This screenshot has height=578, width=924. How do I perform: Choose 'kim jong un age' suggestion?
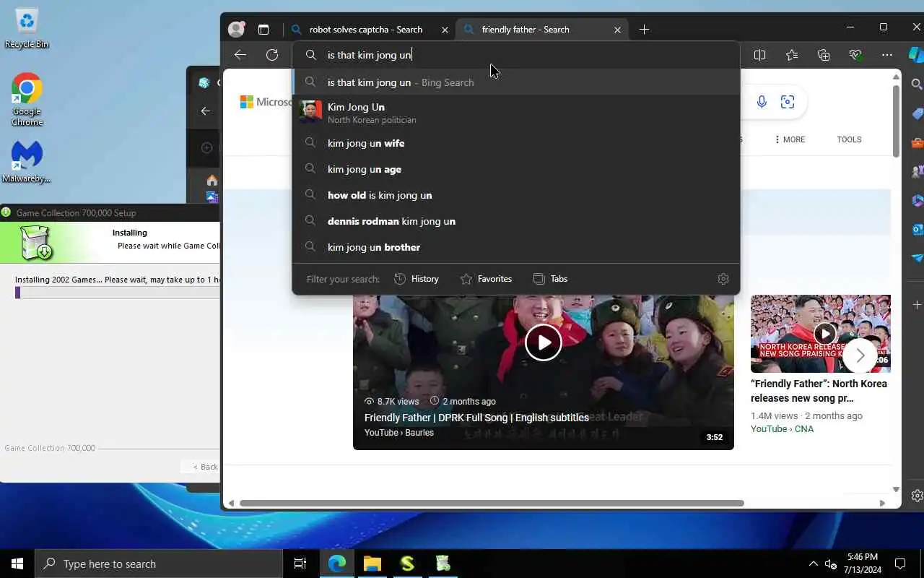pyautogui.click(x=516, y=169)
